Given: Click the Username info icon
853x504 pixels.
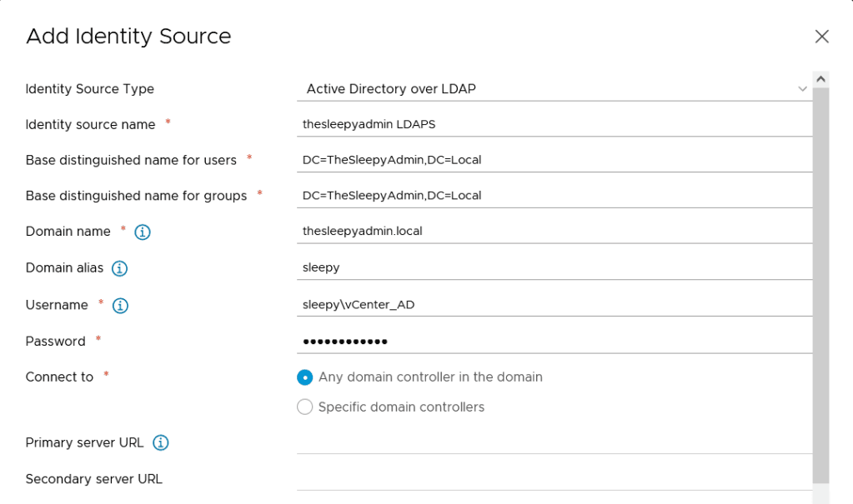Looking at the screenshot, I should pyautogui.click(x=120, y=306).
